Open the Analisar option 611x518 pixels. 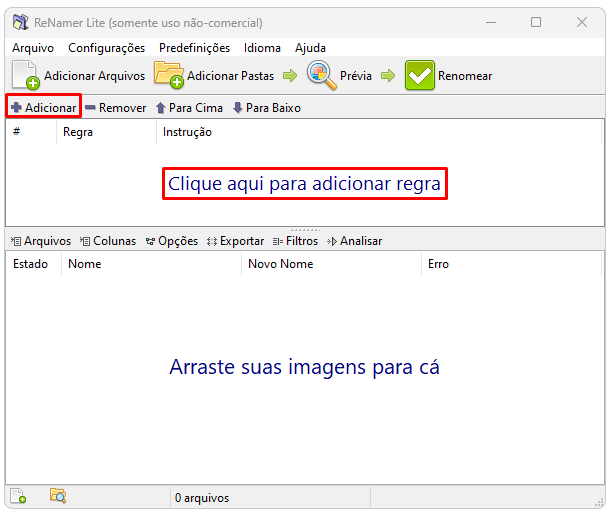[x=355, y=241]
